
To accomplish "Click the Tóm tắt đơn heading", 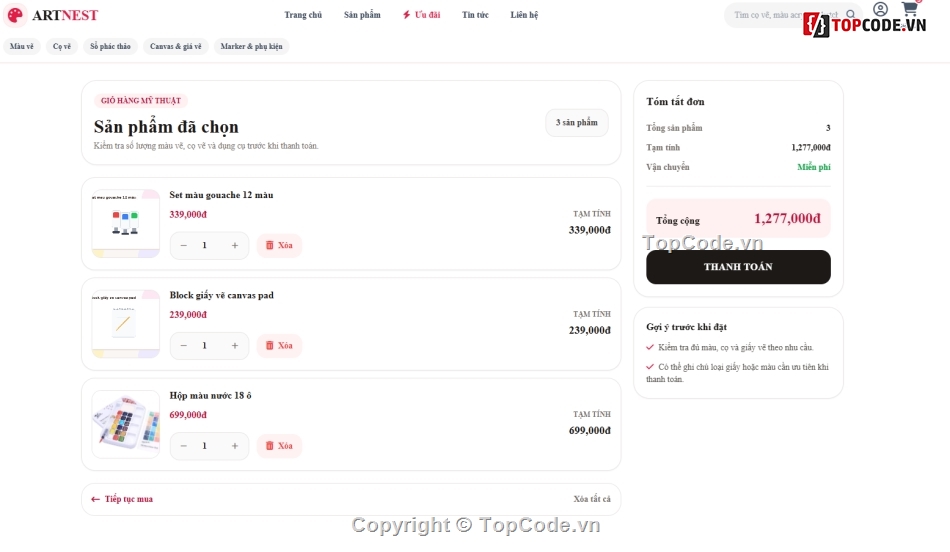I will click(675, 102).
